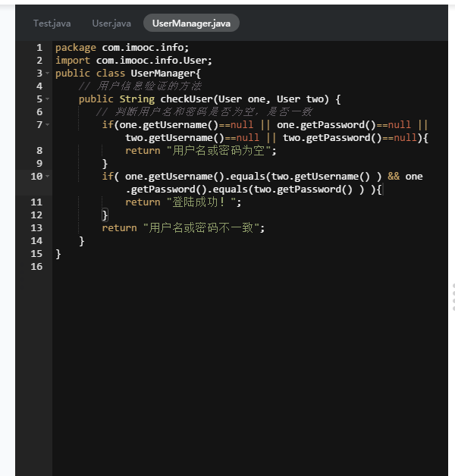Collapse the equals if block at line 10

(47, 177)
